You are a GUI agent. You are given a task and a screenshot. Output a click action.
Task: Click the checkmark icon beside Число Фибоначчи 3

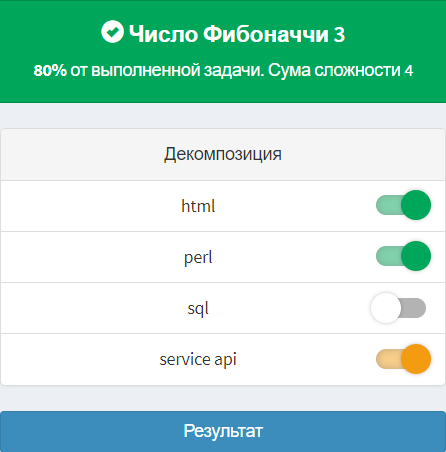[x=112, y=32]
